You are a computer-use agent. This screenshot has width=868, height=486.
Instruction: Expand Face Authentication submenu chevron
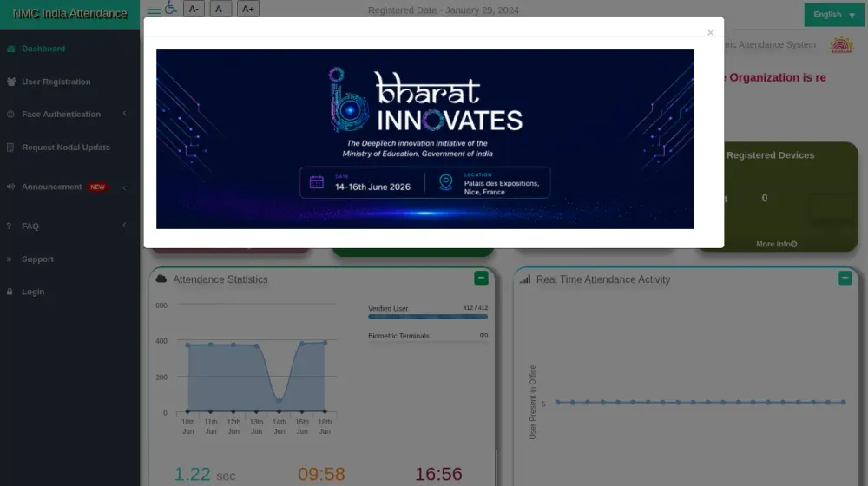[124, 114]
